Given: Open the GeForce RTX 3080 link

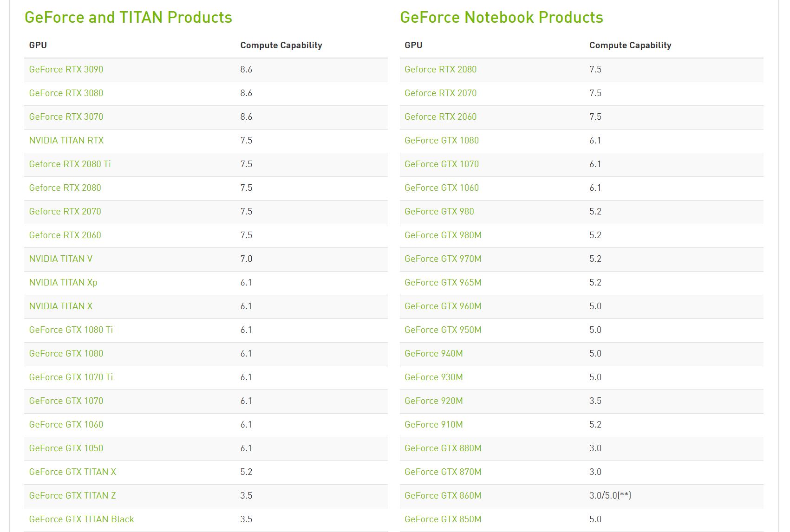Looking at the screenshot, I should point(66,93).
